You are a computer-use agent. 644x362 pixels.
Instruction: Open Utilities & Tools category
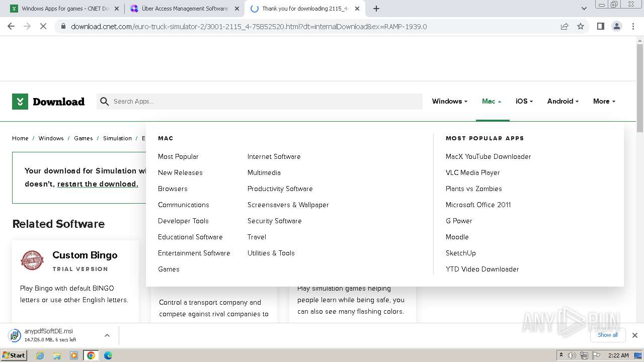(x=271, y=253)
